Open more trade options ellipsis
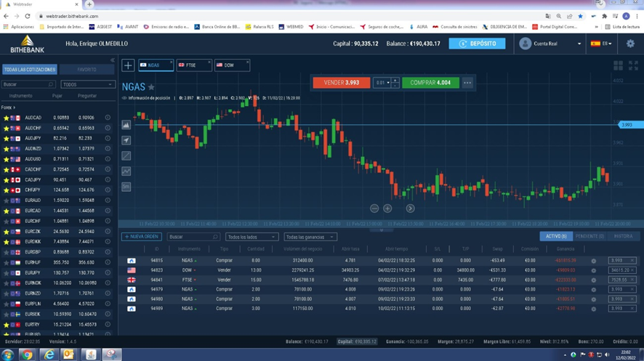The height and width of the screenshot is (361, 644). 467,83
